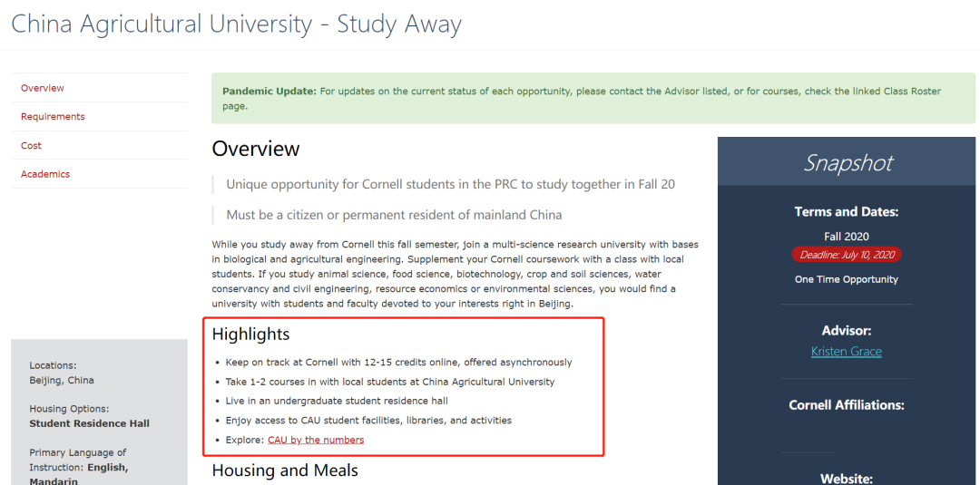Image resolution: width=980 pixels, height=485 pixels.
Task: Select Cost in the sidebar navigation
Action: point(32,145)
